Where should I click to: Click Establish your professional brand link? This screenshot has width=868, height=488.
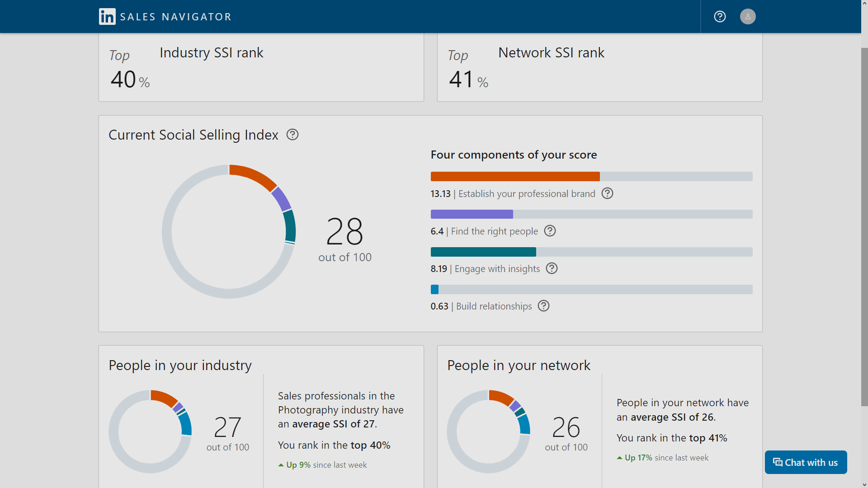(527, 194)
